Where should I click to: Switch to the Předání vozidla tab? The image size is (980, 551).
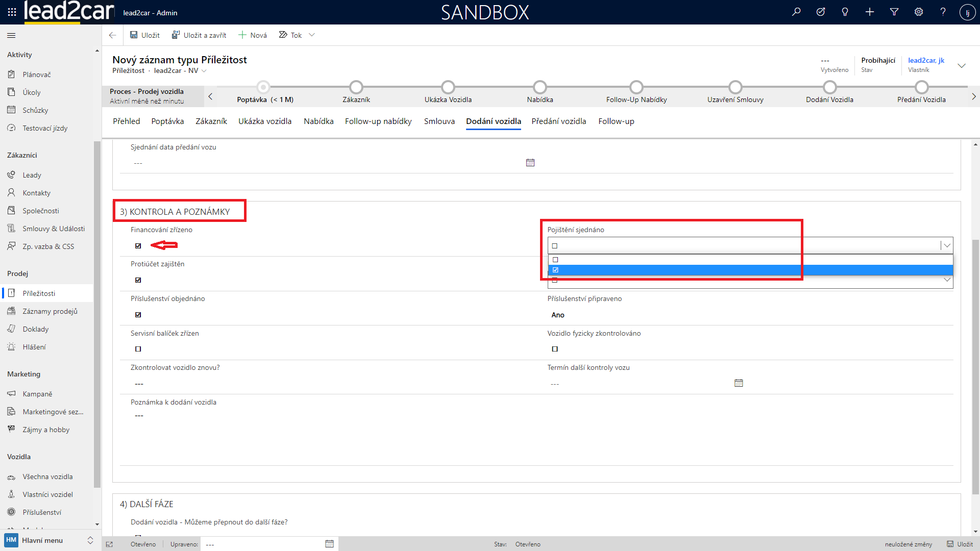point(558,121)
